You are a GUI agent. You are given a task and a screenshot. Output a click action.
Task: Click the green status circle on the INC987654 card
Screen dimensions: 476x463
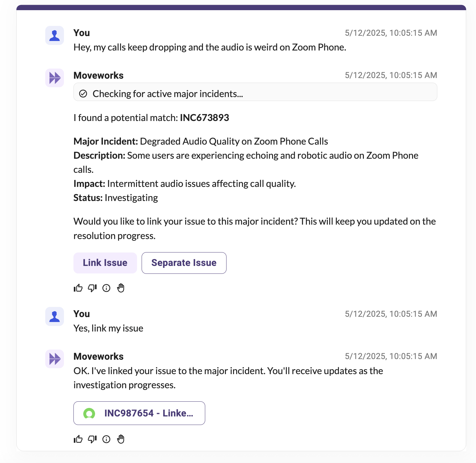click(x=89, y=413)
